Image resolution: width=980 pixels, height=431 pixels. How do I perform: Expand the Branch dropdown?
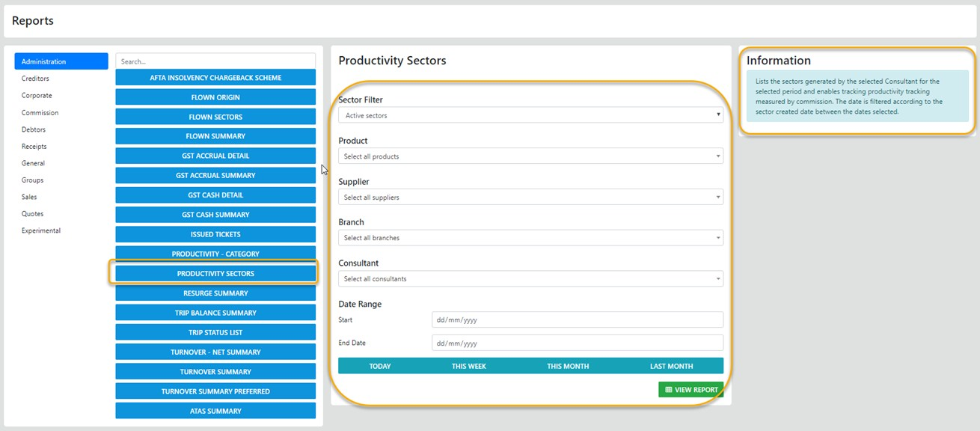point(530,238)
